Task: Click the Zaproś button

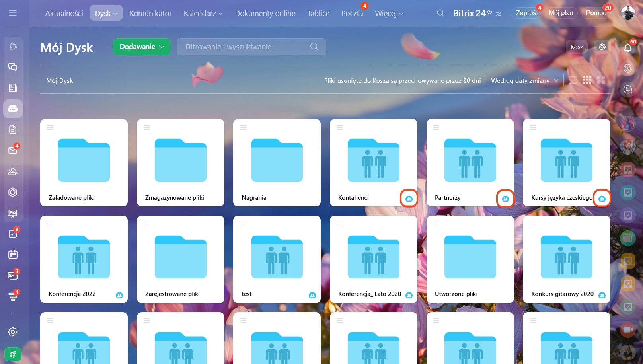Action: 526,13
